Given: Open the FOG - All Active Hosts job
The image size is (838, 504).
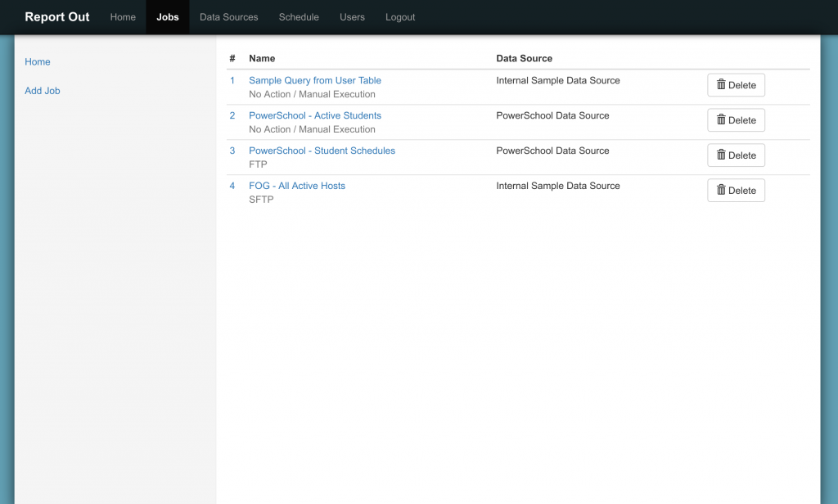Looking at the screenshot, I should pos(297,186).
